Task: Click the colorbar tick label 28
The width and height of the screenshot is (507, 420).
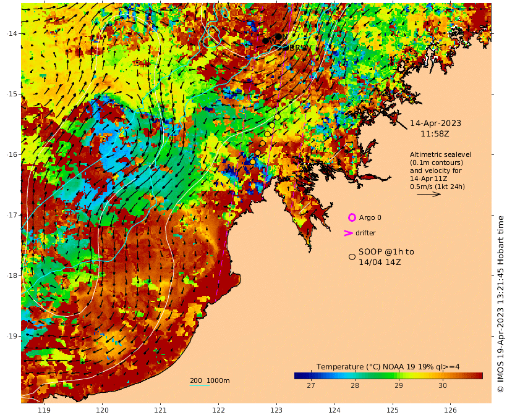Action: (x=355, y=385)
